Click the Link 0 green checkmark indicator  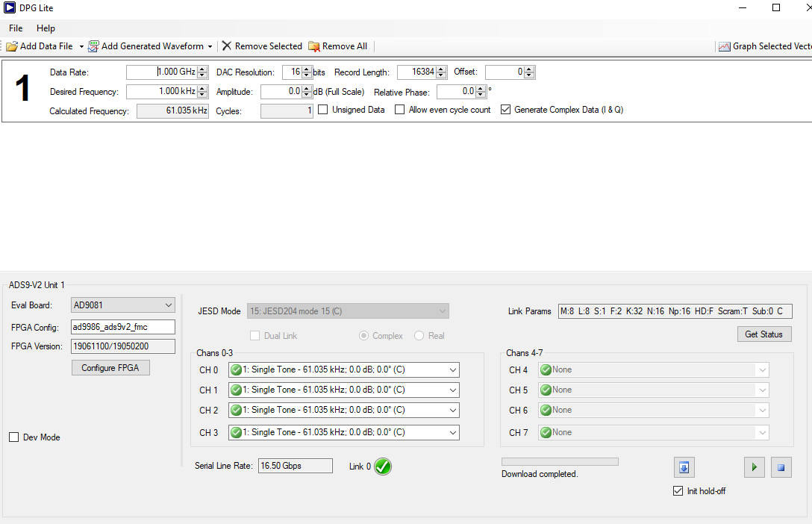(383, 467)
